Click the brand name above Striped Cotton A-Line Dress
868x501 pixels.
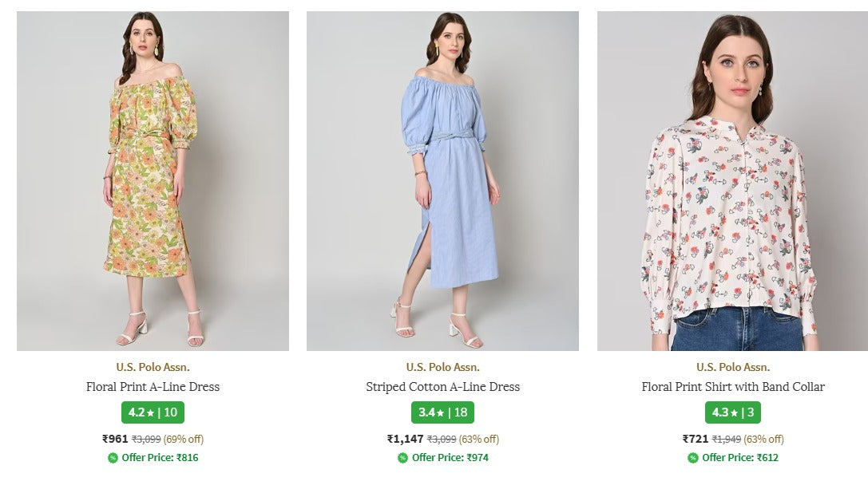[x=442, y=368]
